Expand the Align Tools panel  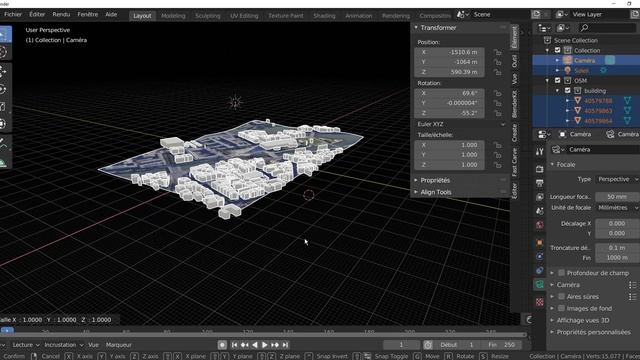[416, 192]
